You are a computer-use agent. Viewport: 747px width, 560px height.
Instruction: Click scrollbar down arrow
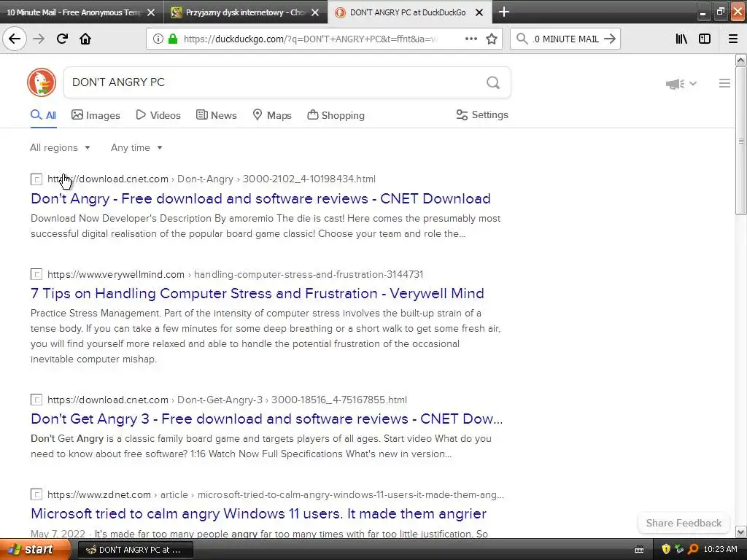click(740, 532)
